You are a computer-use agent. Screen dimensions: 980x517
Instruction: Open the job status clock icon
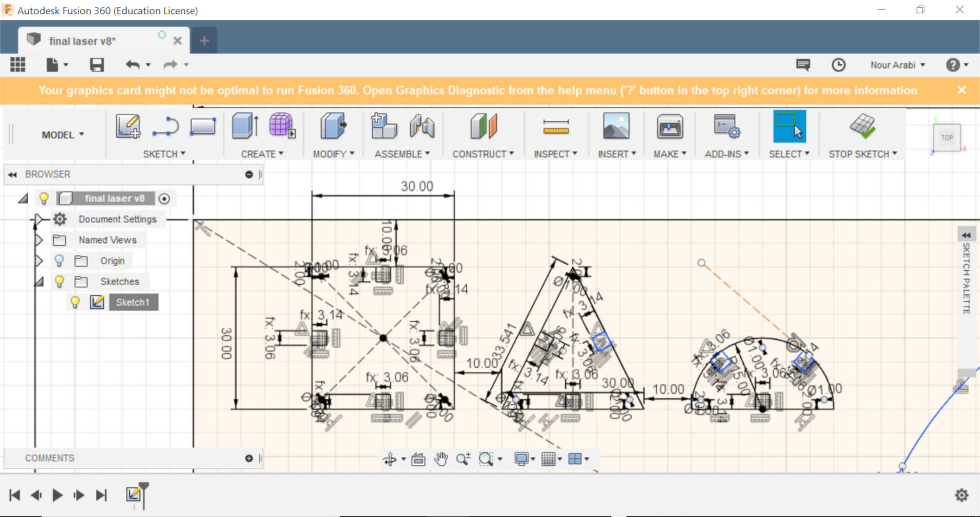point(839,65)
